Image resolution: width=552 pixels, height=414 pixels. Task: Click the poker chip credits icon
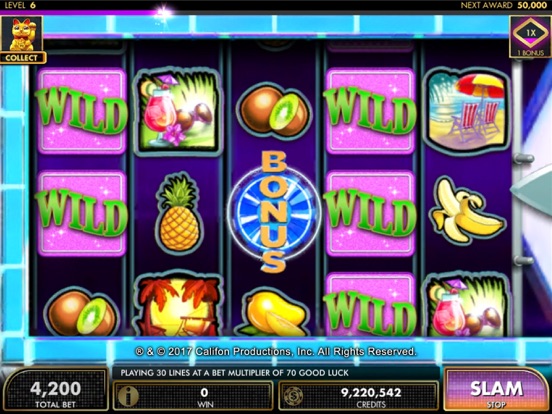294,396
